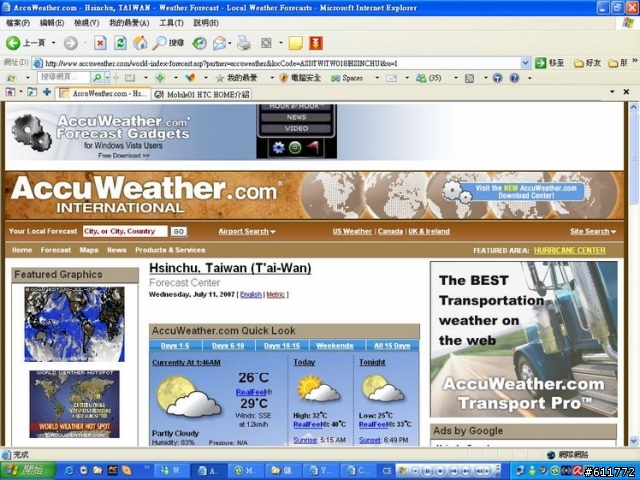Click the Products & Services navigation link
This screenshot has width=640, height=480.
[170, 250]
